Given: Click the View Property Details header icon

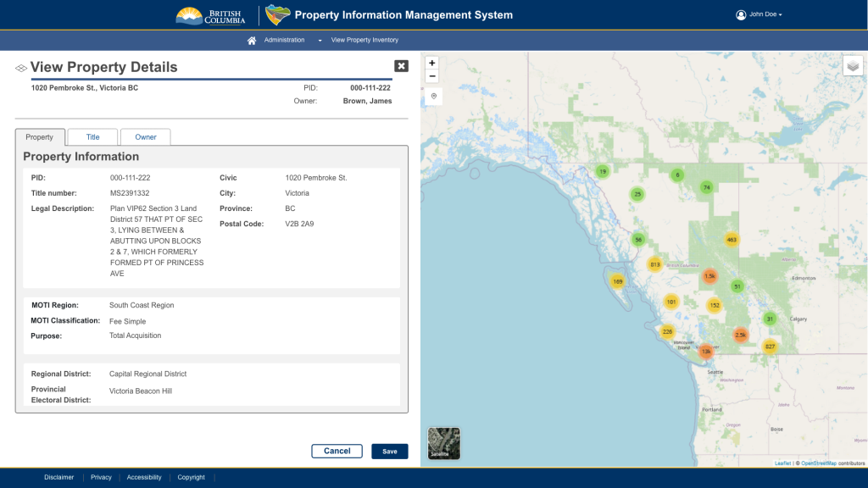Looking at the screenshot, I should [19, 67].
